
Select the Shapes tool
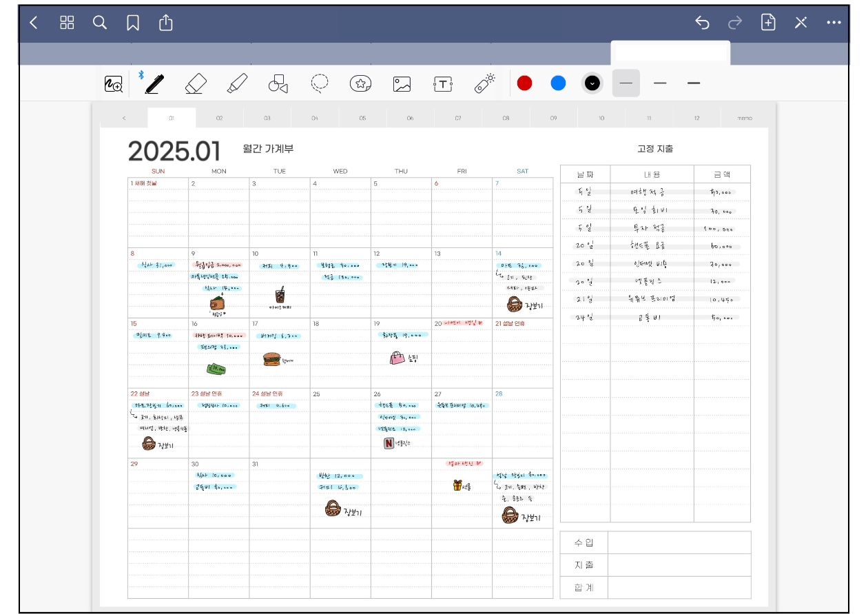(278, 84)
